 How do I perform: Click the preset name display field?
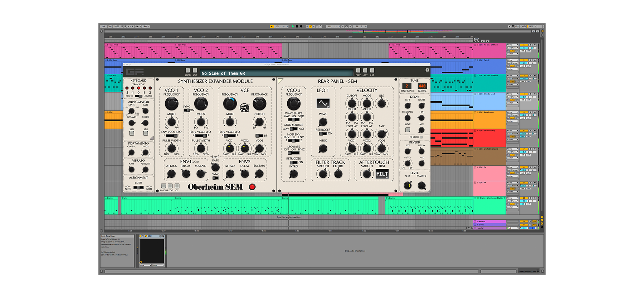point(275,73)
